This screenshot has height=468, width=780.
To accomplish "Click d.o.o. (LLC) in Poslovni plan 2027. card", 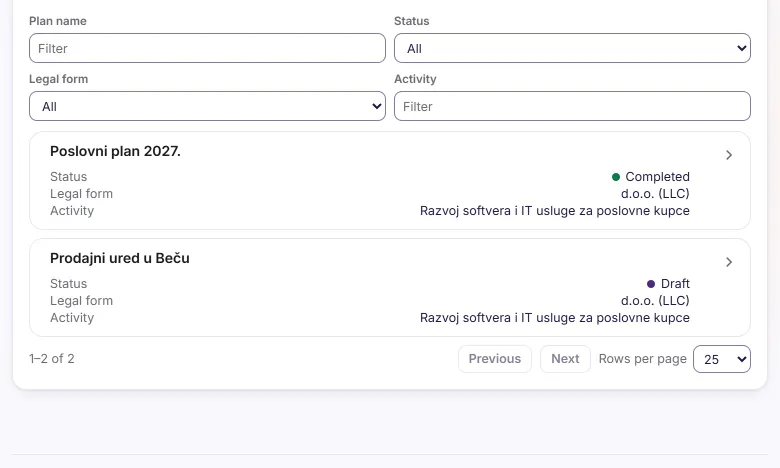I will pyautogui.click(x=655, y=193).
